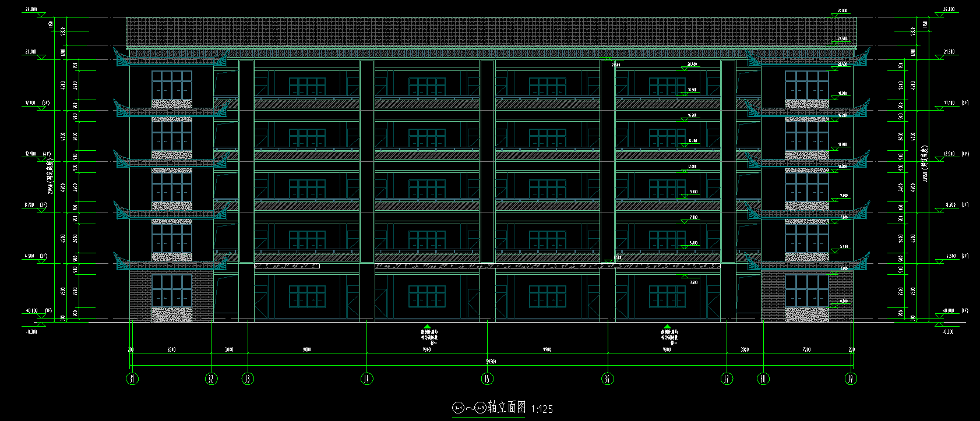The width and height of the screenshot is (980, 421).
Task: Click grid axis bubble 3-7
Action: (x=727, y=379)
